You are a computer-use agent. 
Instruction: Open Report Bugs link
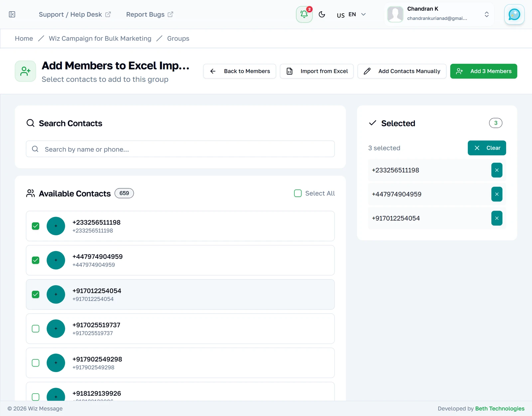pyautogui.click(x=150, y=14)
